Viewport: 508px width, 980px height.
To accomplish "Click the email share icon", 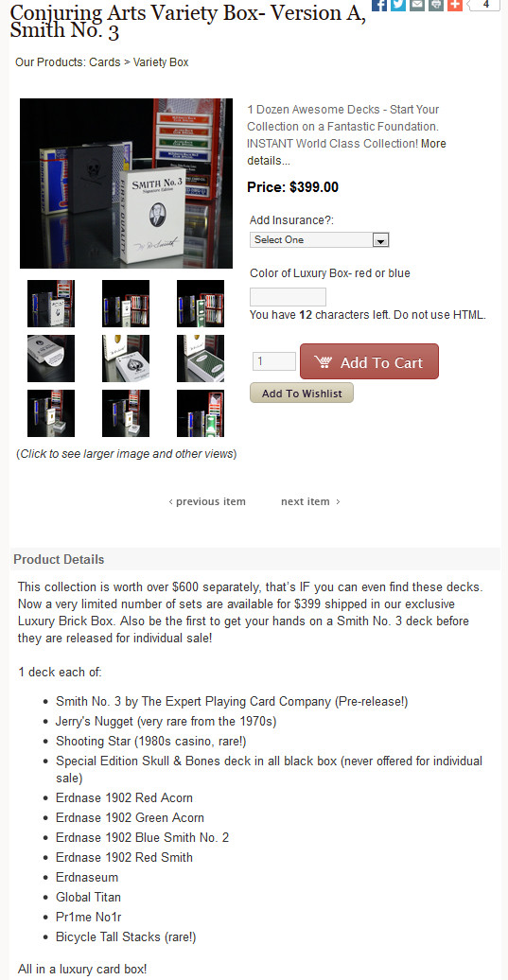I will [x=417, y=5].
